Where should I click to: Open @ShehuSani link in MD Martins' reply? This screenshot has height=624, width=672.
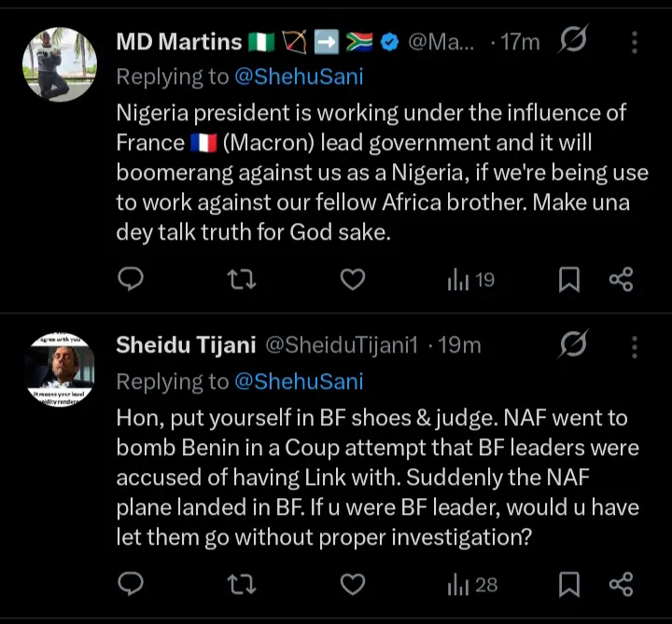tap(299, 76)
